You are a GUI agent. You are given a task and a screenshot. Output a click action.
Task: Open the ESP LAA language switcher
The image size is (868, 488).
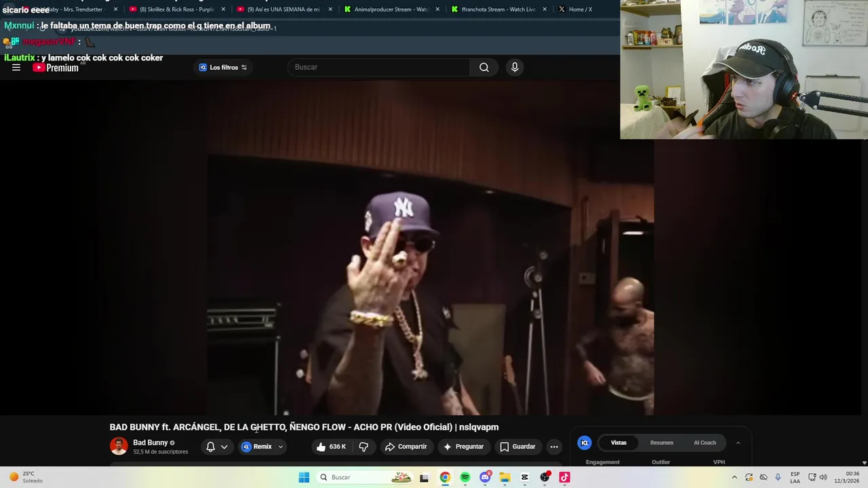tap(795, 477)
